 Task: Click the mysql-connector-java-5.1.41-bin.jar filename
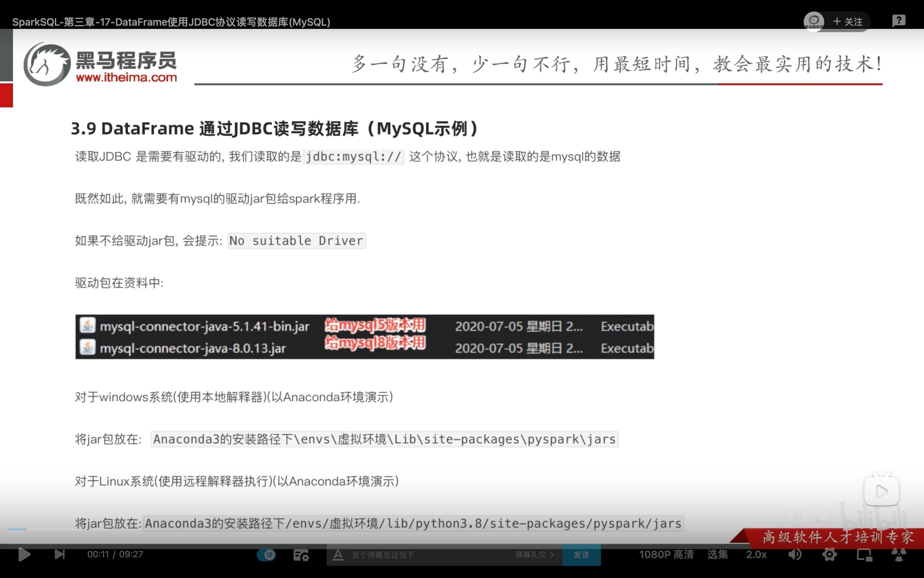[x=204, y=327]
